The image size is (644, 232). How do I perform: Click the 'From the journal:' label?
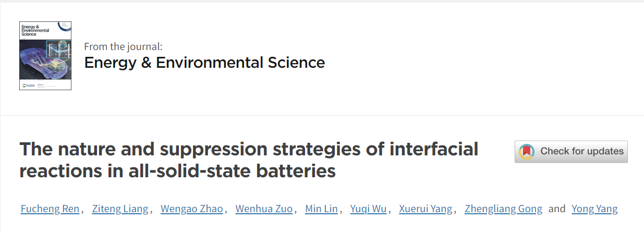(x=123, y=46)
